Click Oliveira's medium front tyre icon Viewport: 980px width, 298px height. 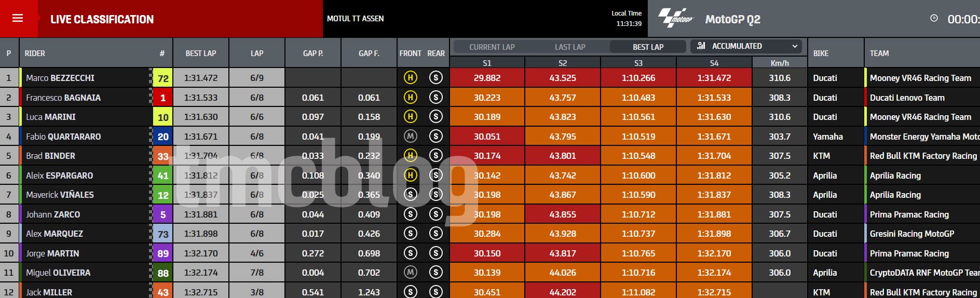pyautogui.click(x=410, y=272)
